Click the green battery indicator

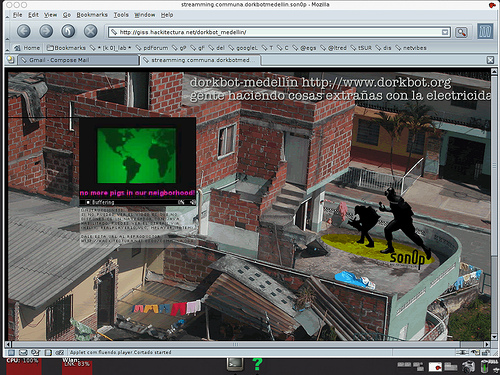pos(485,367)
